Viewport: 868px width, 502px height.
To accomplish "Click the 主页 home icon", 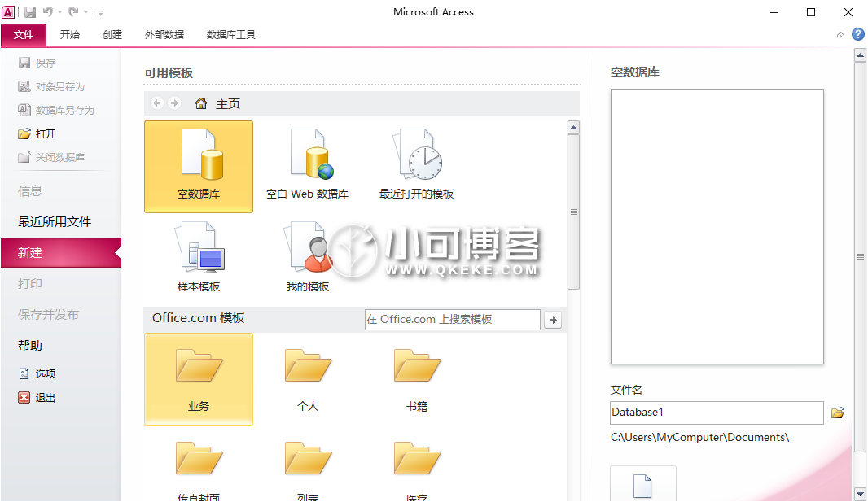I will coord(201,103).
